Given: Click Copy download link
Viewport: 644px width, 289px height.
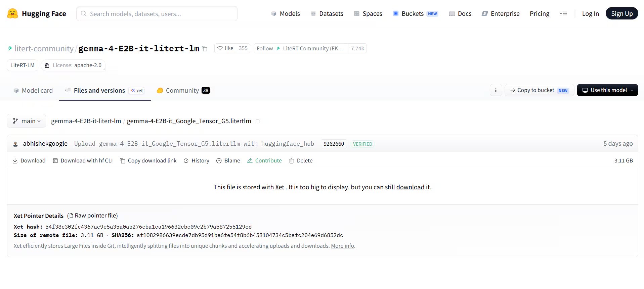Looking at the screenshot, I should tap(148, 161).
